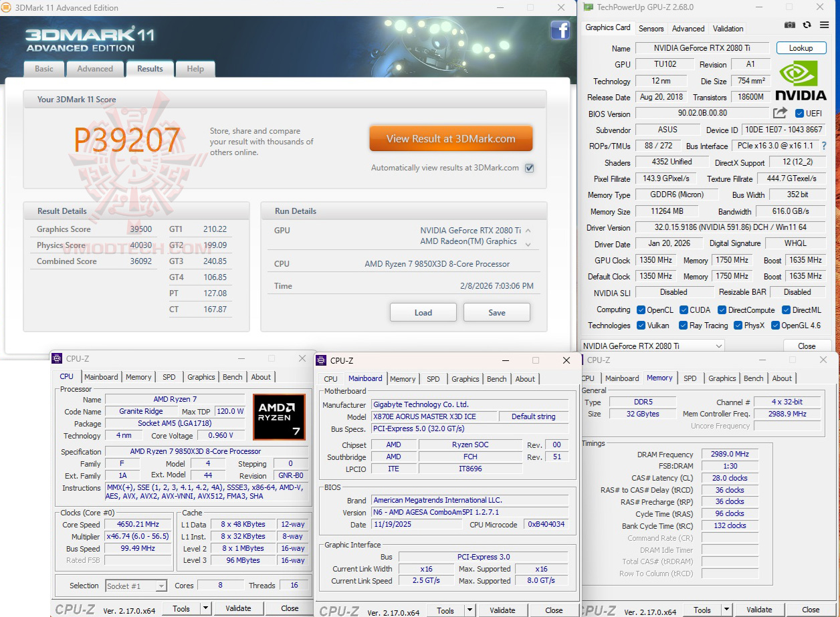Toggle DirectCompute checkbox in GPU-Z
The width and height of the screenshot is (840, 617).
coord(722,310)
